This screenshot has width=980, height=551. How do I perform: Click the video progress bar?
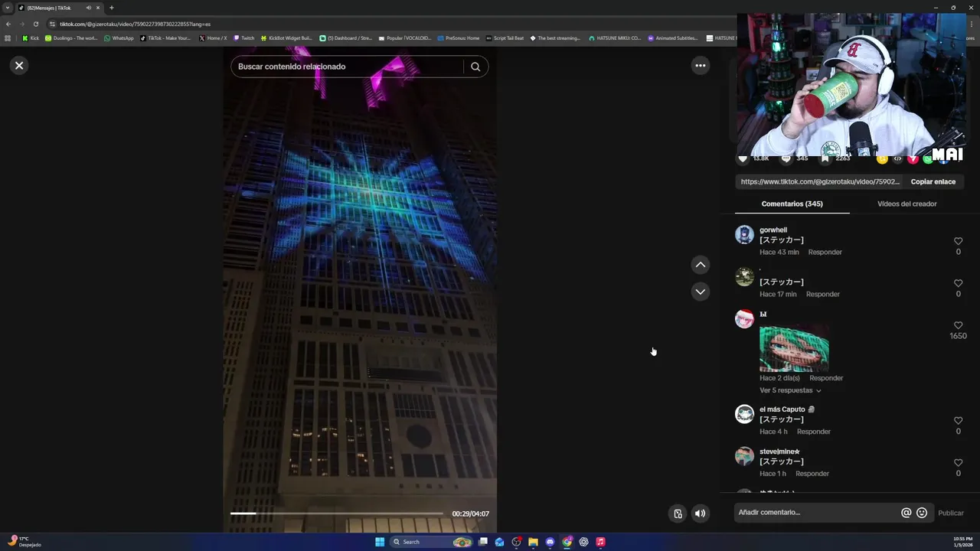coord(337,514)
